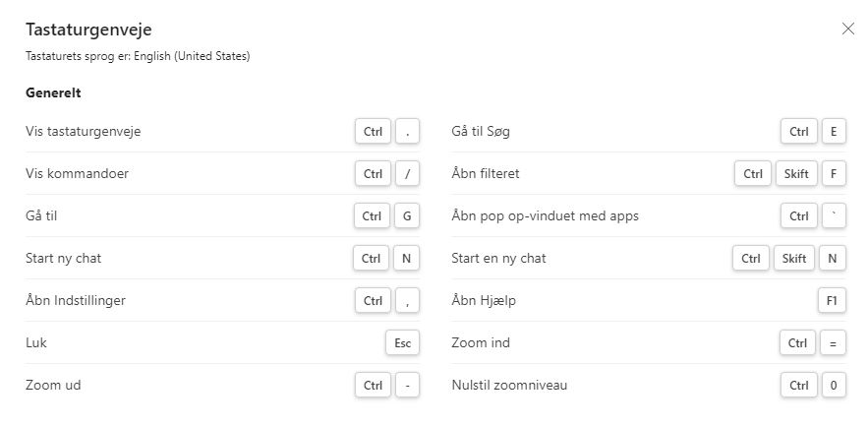
Task: Click the E key badge for Gå til Søg
Action: (x=833, y=131)
